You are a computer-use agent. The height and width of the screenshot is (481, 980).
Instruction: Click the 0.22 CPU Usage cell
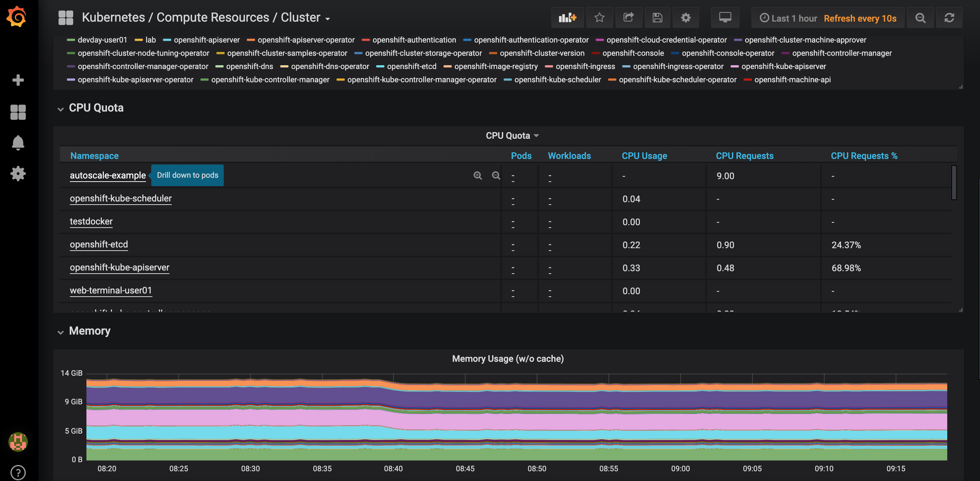(631, 245)
